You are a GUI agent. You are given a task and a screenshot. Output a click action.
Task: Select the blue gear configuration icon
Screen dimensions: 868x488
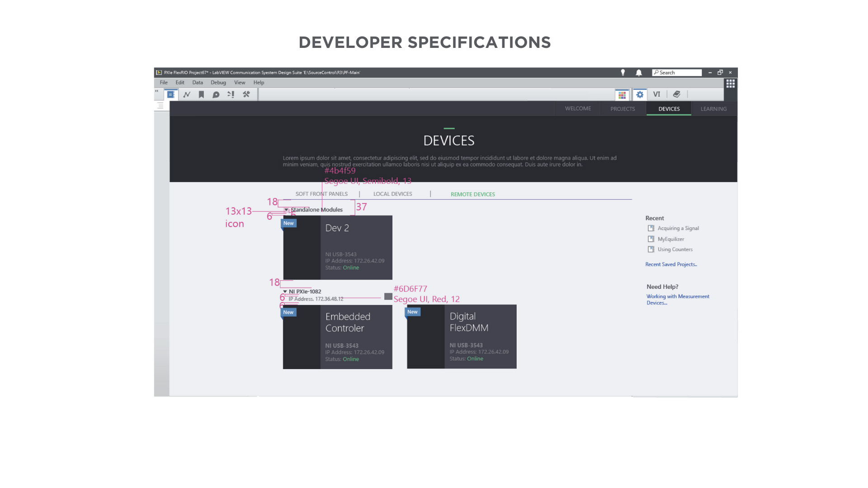pos(640,94)
